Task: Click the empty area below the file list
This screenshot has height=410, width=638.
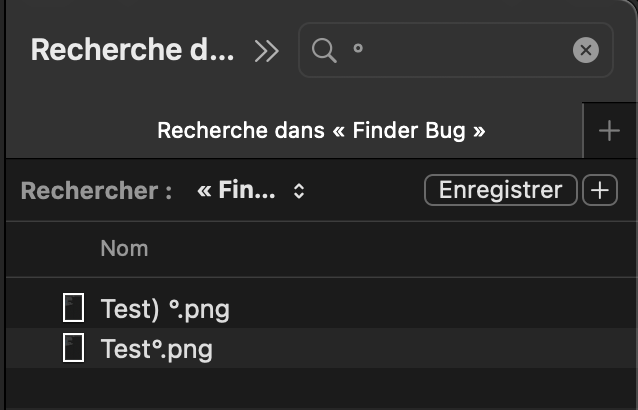Action: pyautogui.click(x=320, y=388)
